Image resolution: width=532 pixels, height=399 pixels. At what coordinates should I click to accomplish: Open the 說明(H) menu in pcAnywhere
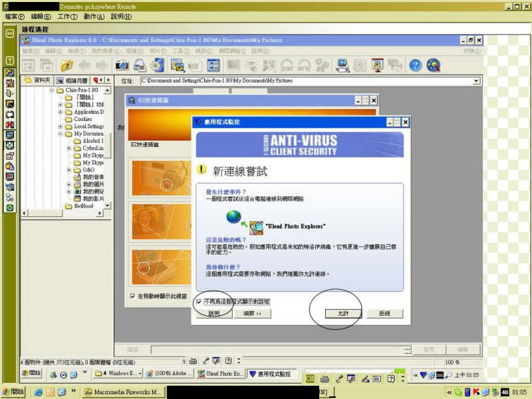coord(121,16)
